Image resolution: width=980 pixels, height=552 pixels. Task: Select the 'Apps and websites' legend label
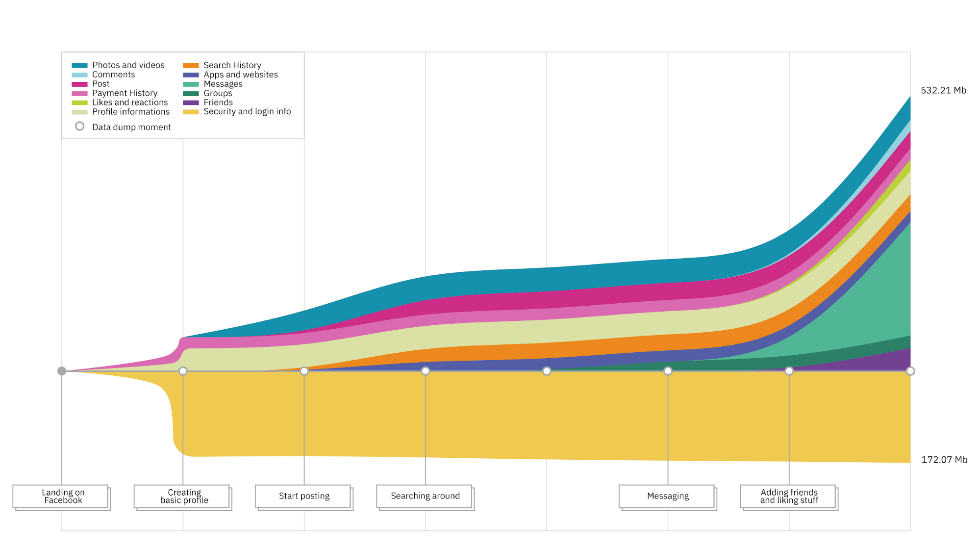(241, 75)
